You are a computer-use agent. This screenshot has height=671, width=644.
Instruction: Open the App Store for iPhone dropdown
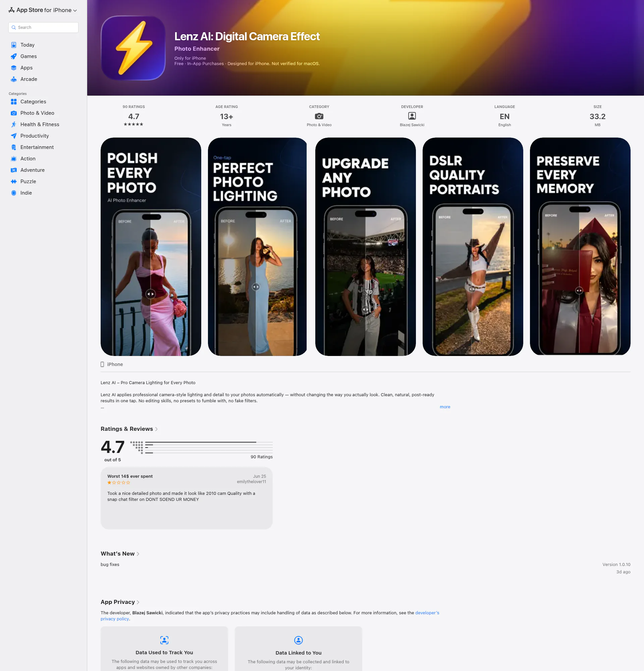[x=43, y=10]
